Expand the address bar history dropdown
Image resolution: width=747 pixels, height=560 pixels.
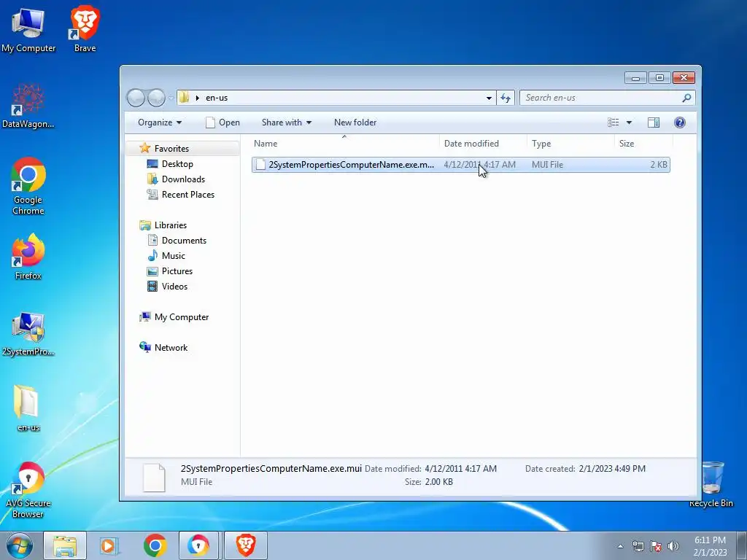coord(489,98)
